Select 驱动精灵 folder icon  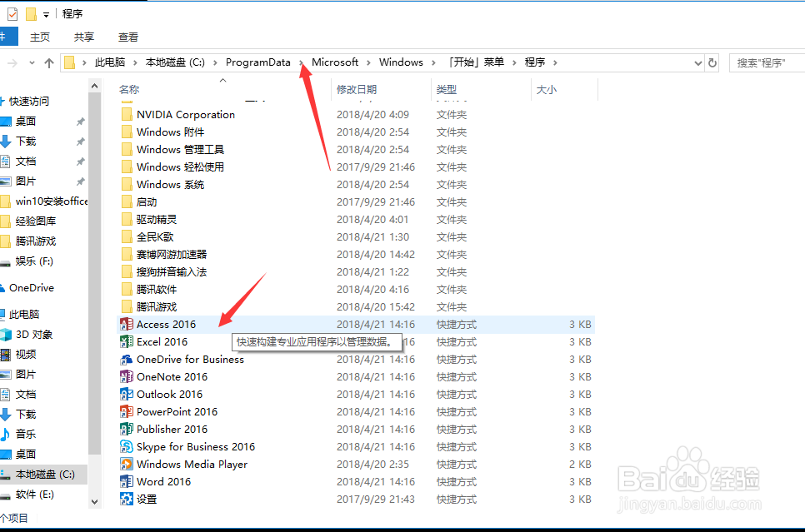point(127,219)
